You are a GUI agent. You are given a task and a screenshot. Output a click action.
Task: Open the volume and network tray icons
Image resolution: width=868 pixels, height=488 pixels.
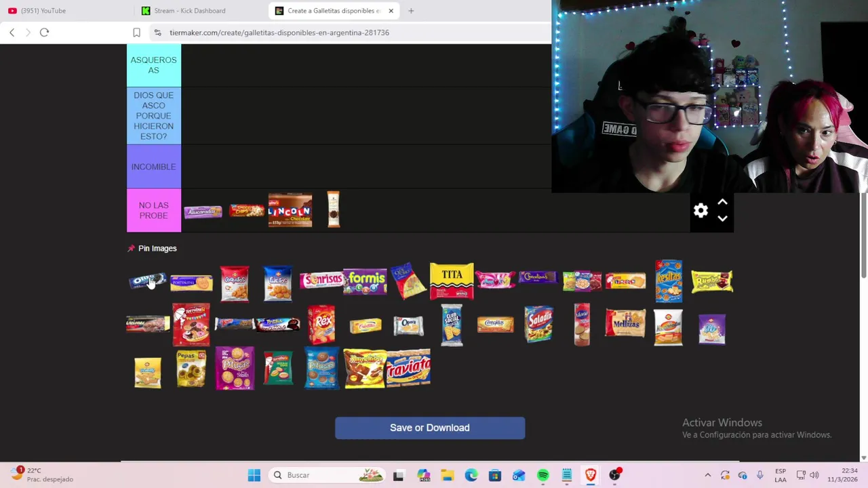[x=807, y=475]
